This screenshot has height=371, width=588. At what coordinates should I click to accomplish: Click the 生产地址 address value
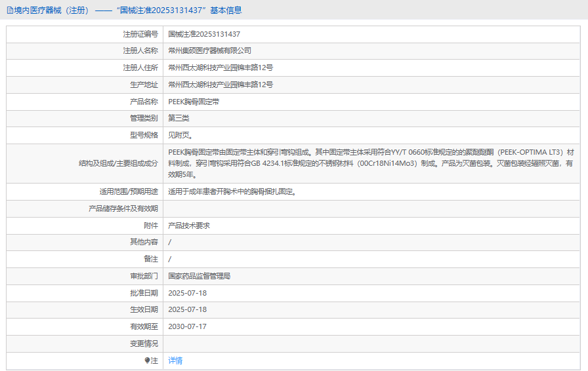tap(220, 85)
